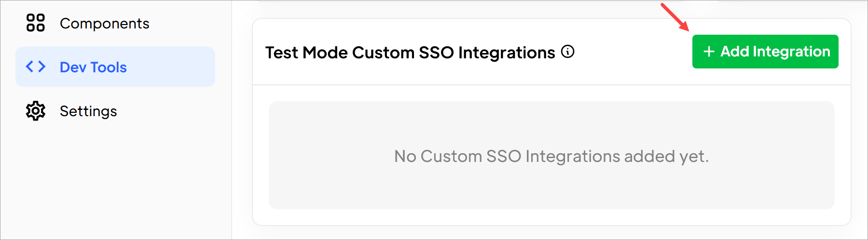Add a new Custom SSO integration
Image resolution: width=868 pixels, height=240 pixels.
click(x=765, y=52)
